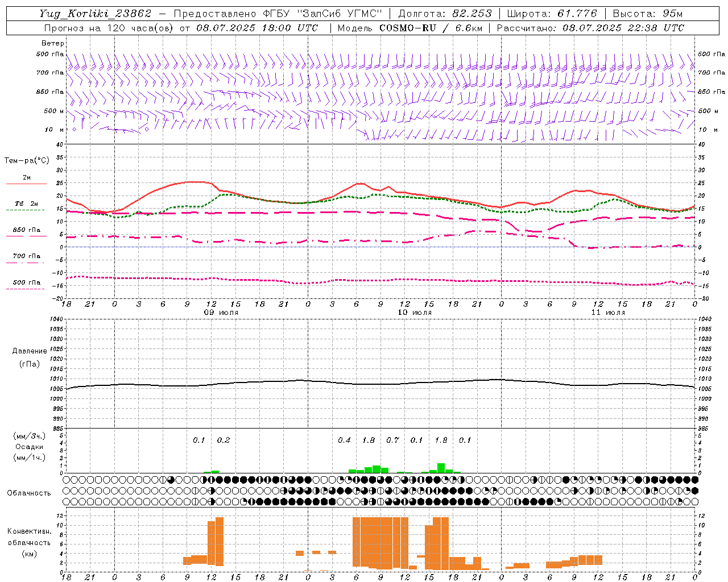Click the (гПа) unit under Давление
The height and width of the screenshot is (582, 728).
(30, 364)
